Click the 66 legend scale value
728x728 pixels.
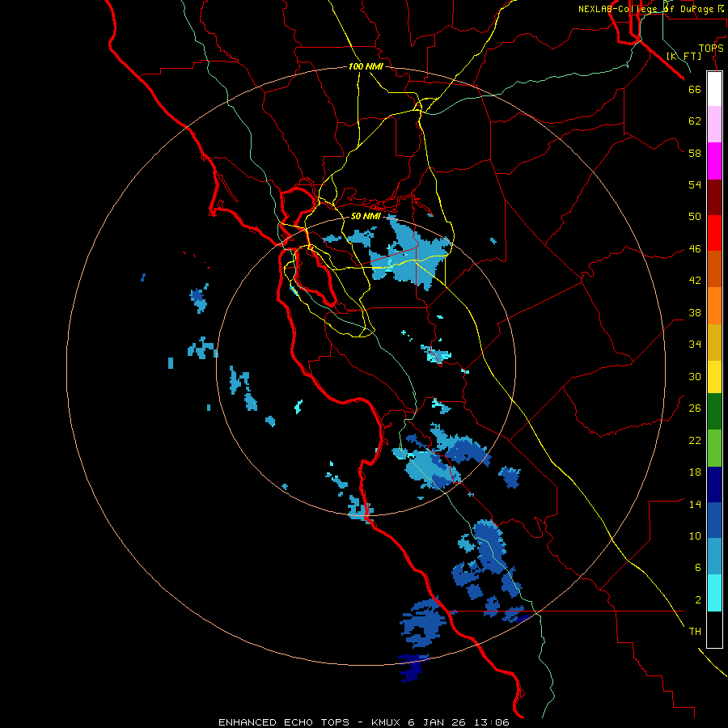695,89
